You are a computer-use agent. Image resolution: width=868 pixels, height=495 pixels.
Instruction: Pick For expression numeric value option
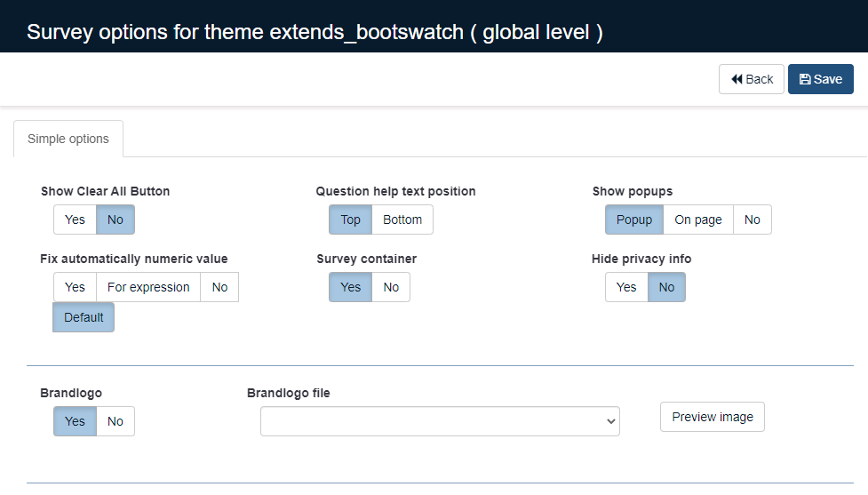[148, 287]
